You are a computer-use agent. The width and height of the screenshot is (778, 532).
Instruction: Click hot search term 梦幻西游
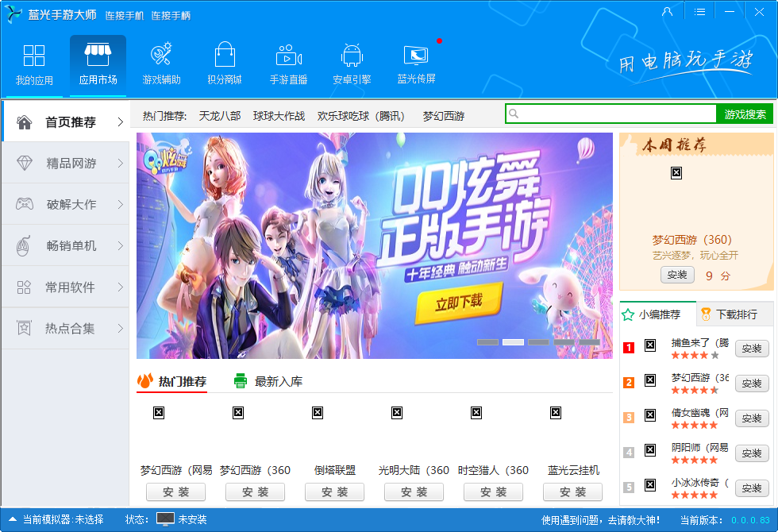tap(444, 116)
